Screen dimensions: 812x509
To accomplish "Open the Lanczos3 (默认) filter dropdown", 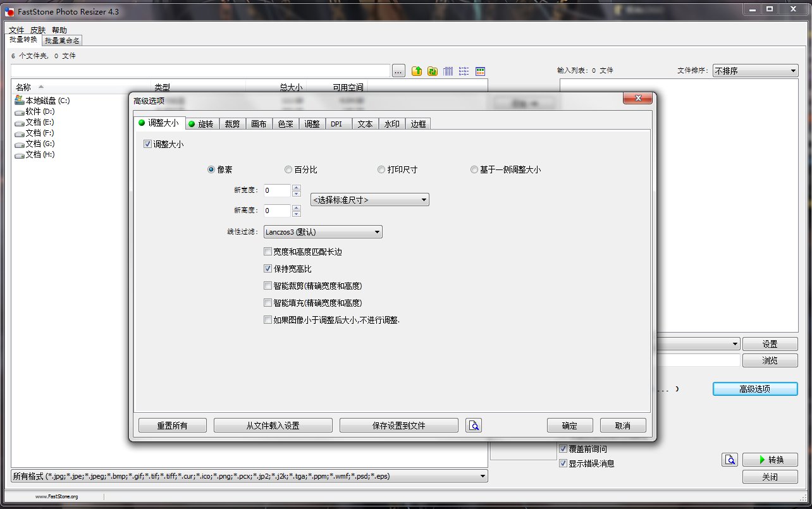I will click(x=323, y=232).
